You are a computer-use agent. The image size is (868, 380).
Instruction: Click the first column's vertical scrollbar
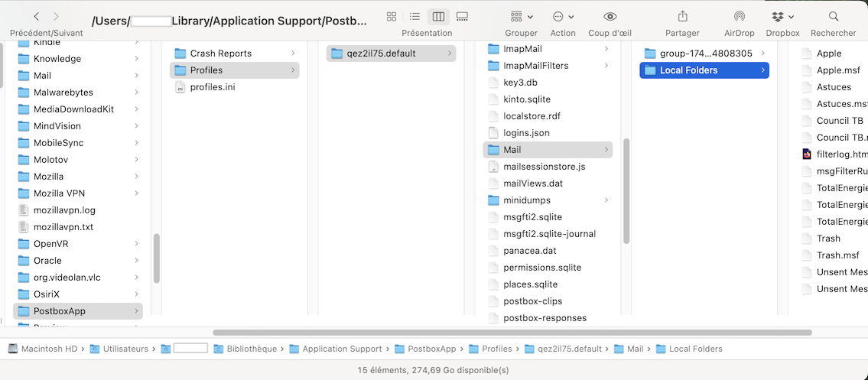click(x=157, y=258)
